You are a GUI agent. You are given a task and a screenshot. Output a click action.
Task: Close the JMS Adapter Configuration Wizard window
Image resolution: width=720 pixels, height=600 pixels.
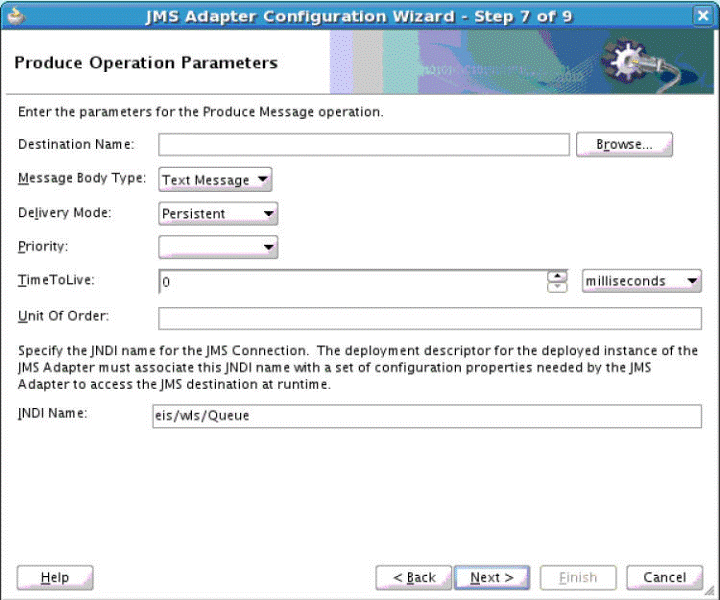(x=703, y=16)
